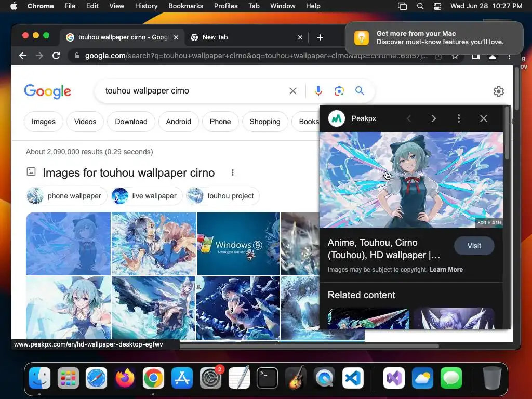The image size is (532, 399).
Task: Open the History menu
Action: pyautogui.click(x=146, y=6)
